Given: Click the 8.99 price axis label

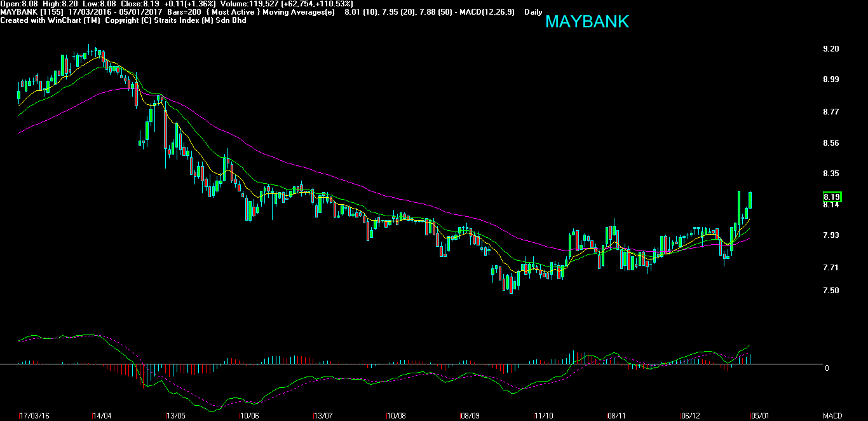Looking at the screenshot, I should (831, 79).
